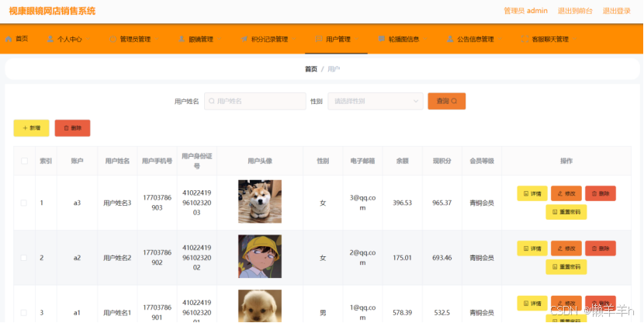Screen dimensions: 644x323
Task: Check the checkbox for row a2
Action: [x=24, y=258]
